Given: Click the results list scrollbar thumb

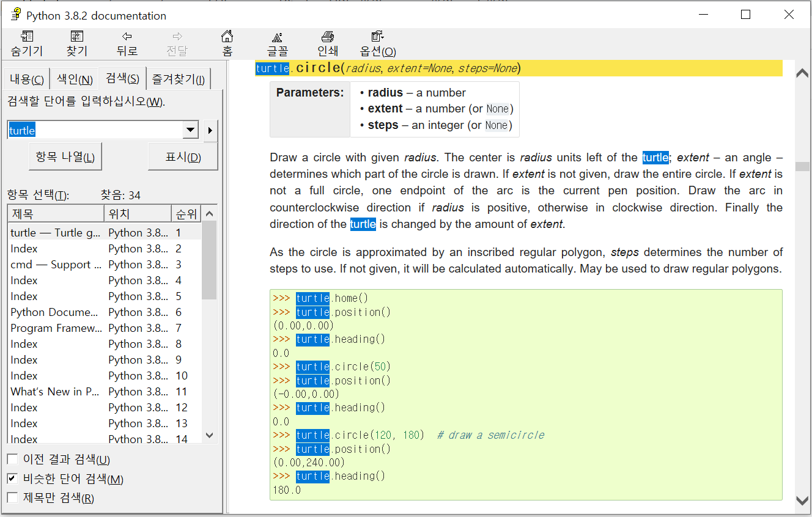Looking at the screenshot, I should 210,260.
